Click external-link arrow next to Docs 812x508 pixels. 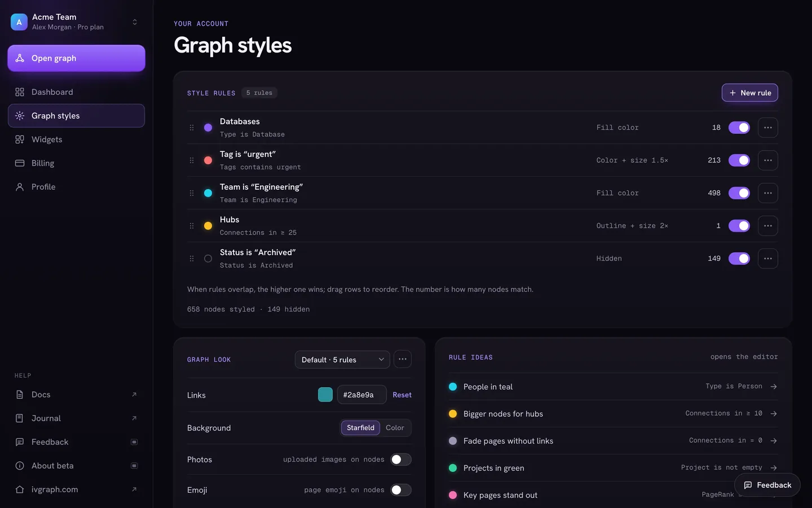tap(134, 395)
